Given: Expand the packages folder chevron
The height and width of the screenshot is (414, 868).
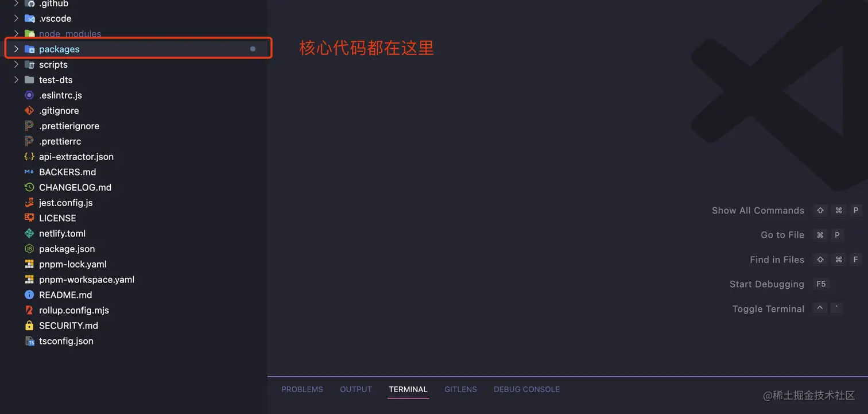Looking at the screenshot, I should tap(16, 49).
